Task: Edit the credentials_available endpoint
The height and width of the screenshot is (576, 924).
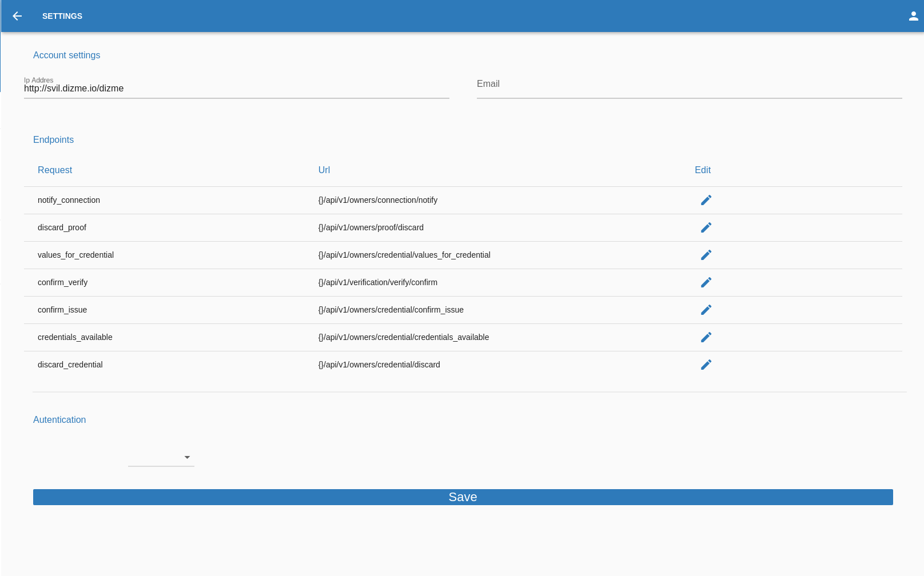Action: [x=706, y=337]
